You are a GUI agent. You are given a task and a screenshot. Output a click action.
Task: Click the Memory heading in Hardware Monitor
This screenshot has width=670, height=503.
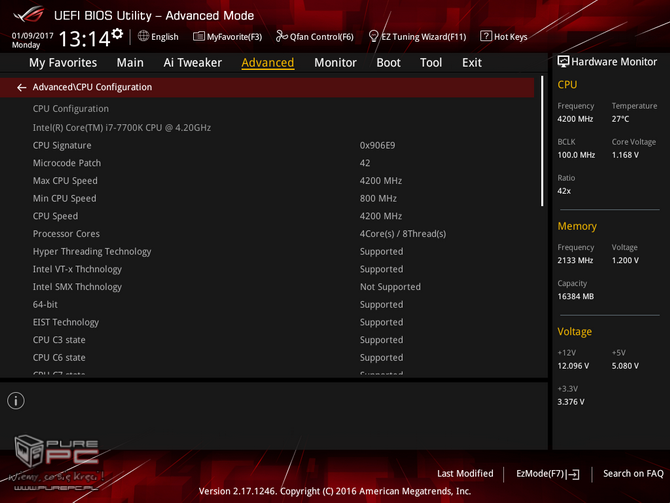tap(577, 226)
